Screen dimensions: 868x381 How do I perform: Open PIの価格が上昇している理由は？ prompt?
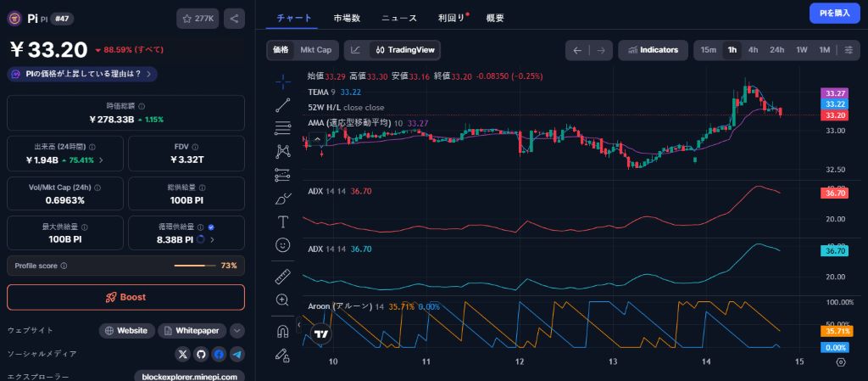tap(82, 74)
